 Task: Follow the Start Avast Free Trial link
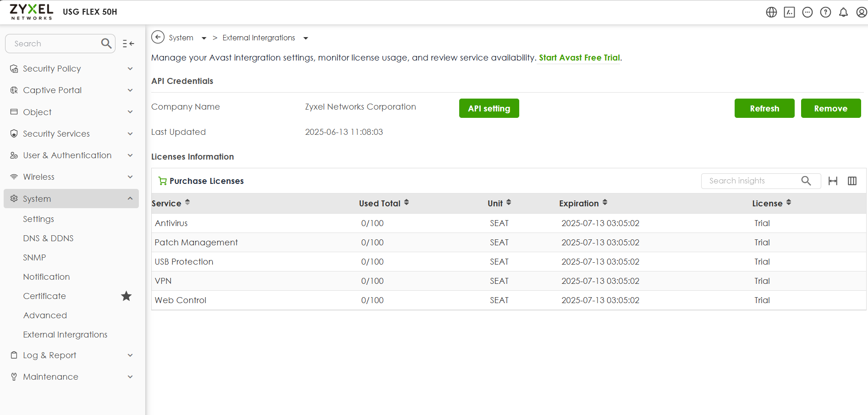(x=579, y=58)
